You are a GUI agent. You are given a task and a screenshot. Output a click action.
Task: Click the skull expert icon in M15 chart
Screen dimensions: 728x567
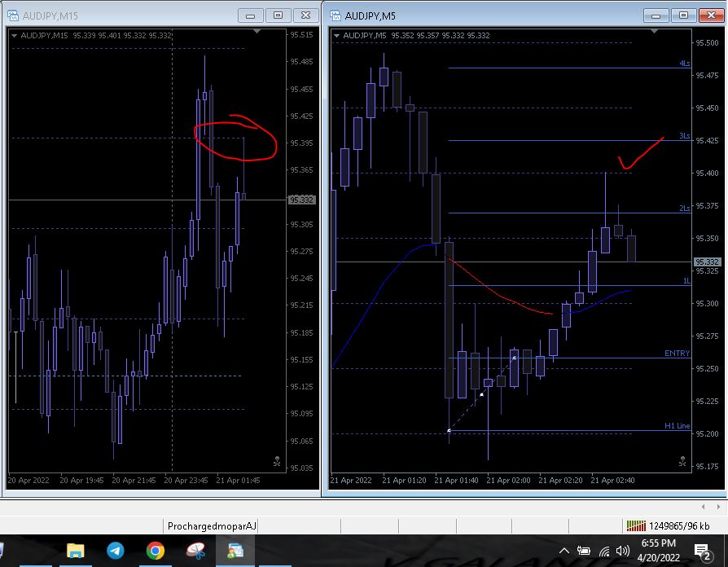[277, 461]
